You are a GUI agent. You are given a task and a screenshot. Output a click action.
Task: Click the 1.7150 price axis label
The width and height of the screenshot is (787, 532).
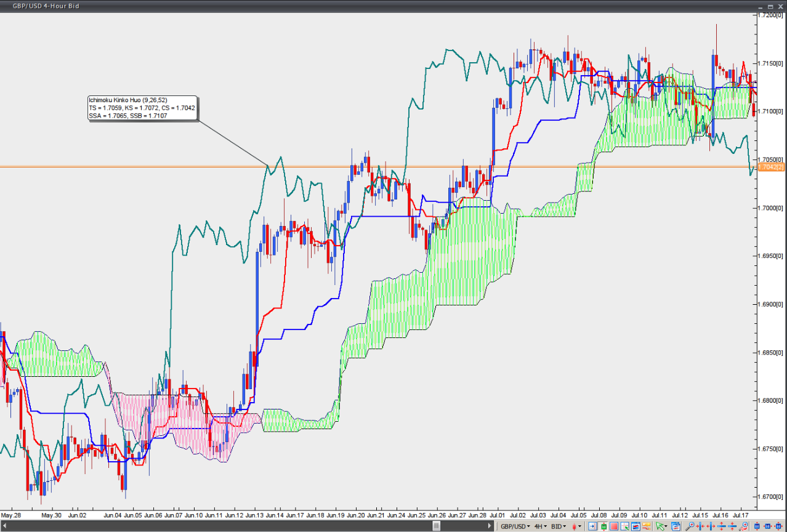[x=769, y=63]
